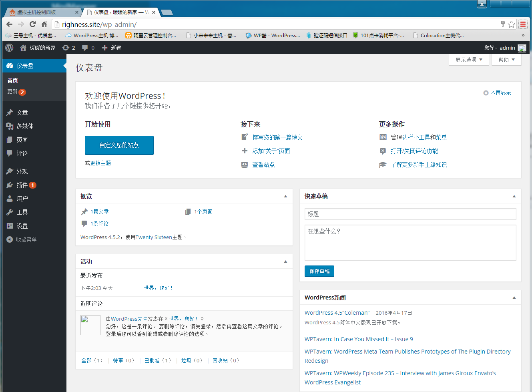
Task: Open the recent post 世界，您好！
Action: pyautogui.click(x=159, y=288)
